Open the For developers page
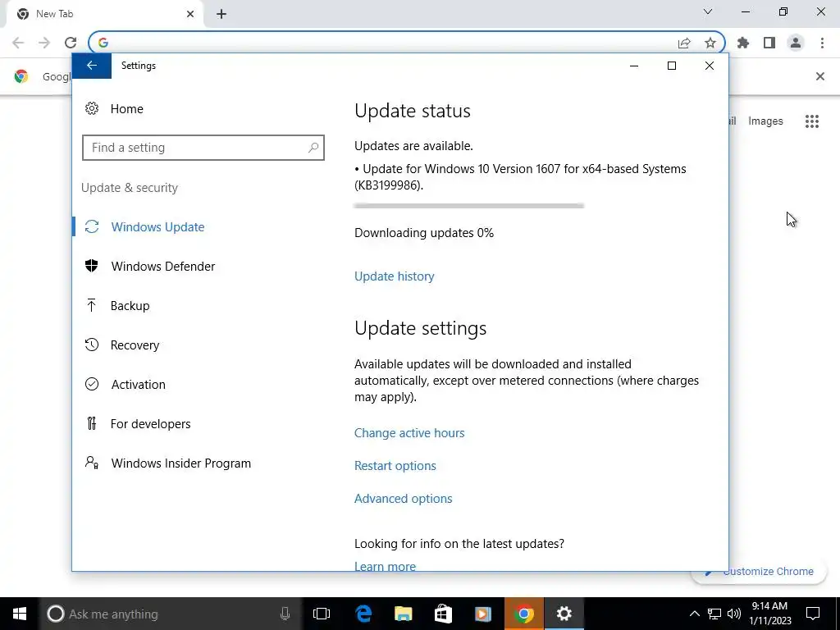 pos(151,424)
